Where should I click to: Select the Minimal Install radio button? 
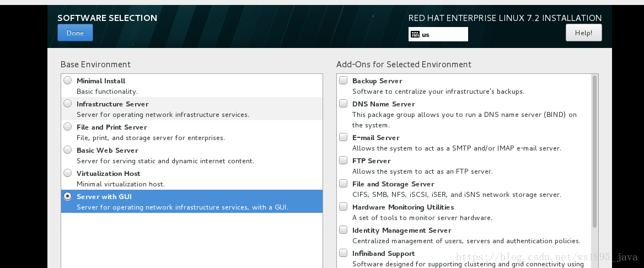(x=68, y=80)
